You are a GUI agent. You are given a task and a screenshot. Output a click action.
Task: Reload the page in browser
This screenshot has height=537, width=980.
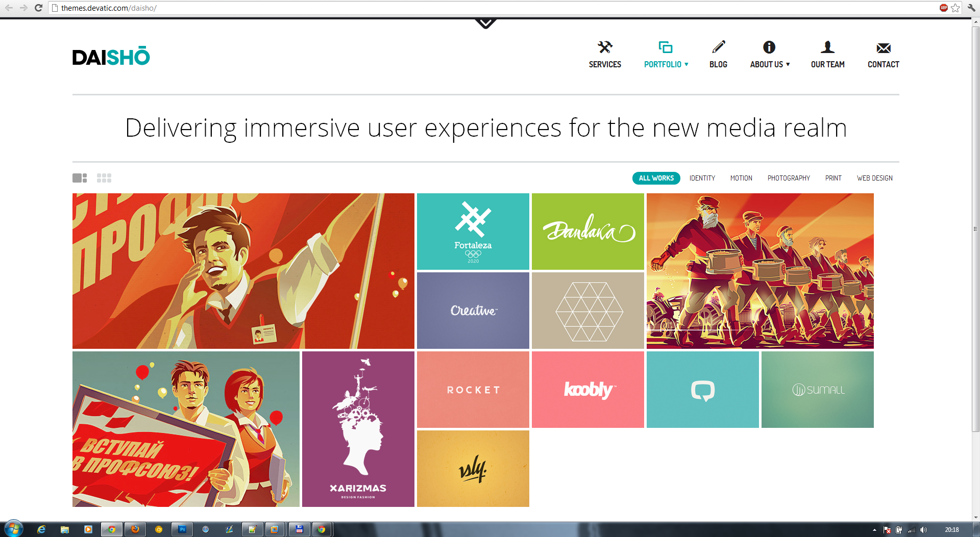(x=38, y=8)
